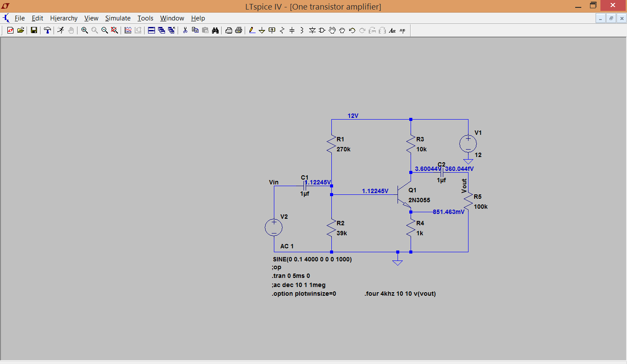The height and width of the screenshot is (364, 627).
Task: Click the Print icon
Action: [239, 30]
